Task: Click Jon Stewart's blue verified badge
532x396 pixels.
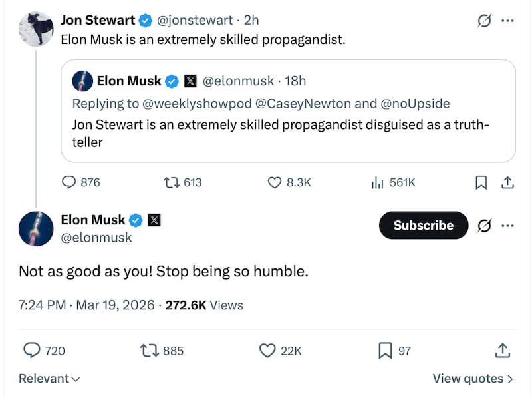Action: pyautogui.click(x=145, y=20)
